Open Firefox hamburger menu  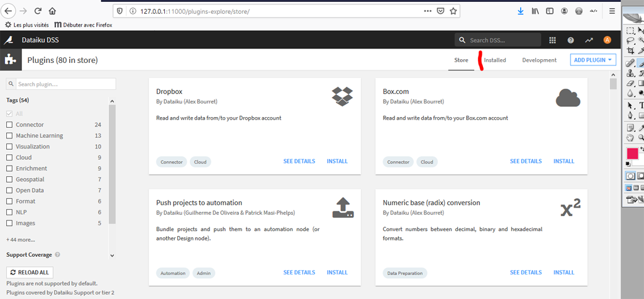click(x=613, y=11)
